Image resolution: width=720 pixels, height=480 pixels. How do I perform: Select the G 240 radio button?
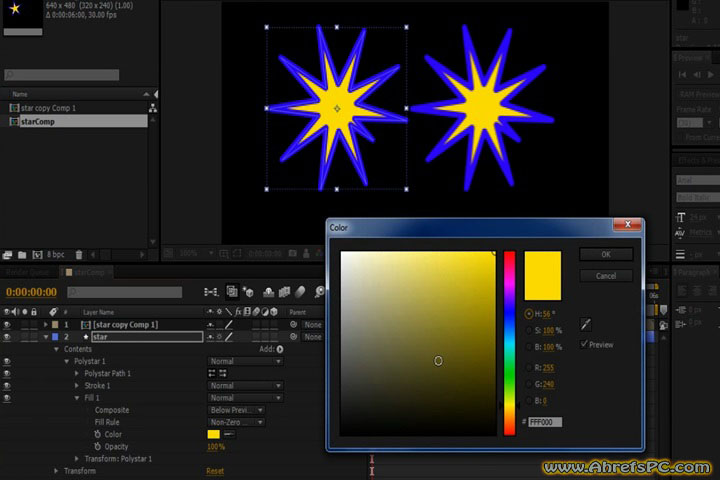click(529, 384)
